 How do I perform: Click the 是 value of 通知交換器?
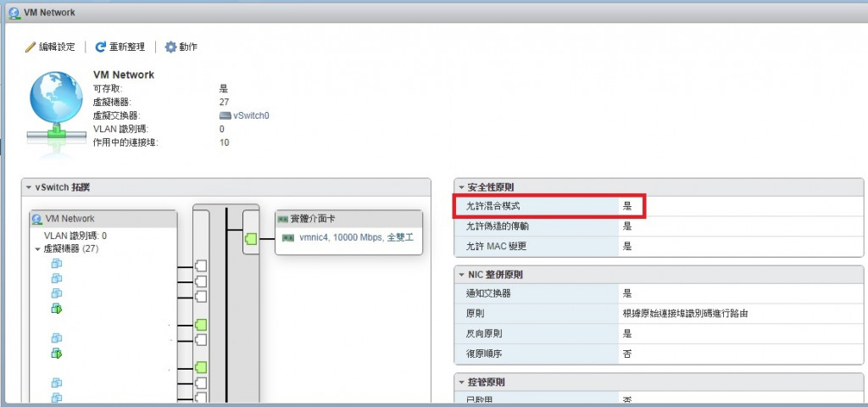pyautogui.click(x=627, y=293)
